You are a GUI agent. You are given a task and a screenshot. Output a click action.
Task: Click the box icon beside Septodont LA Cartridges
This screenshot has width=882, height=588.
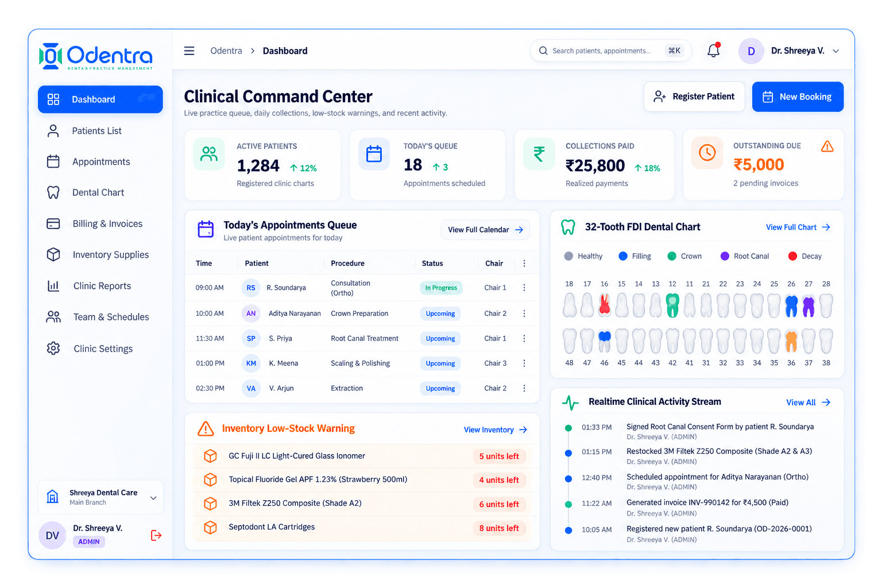210,527
